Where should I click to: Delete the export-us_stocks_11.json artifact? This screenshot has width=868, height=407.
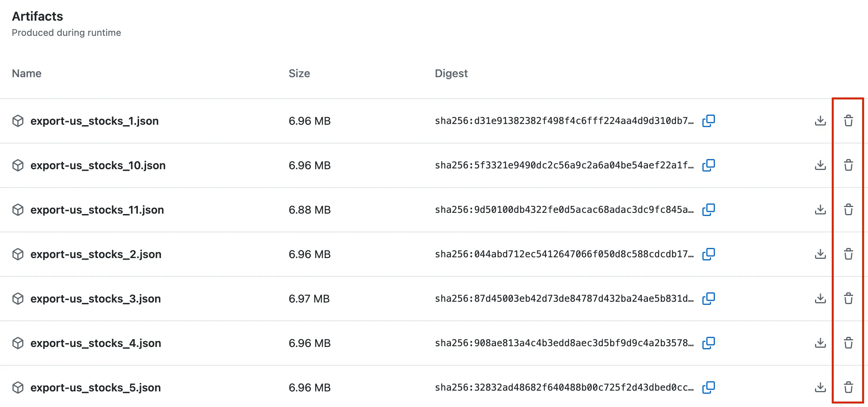coord(848,210)
